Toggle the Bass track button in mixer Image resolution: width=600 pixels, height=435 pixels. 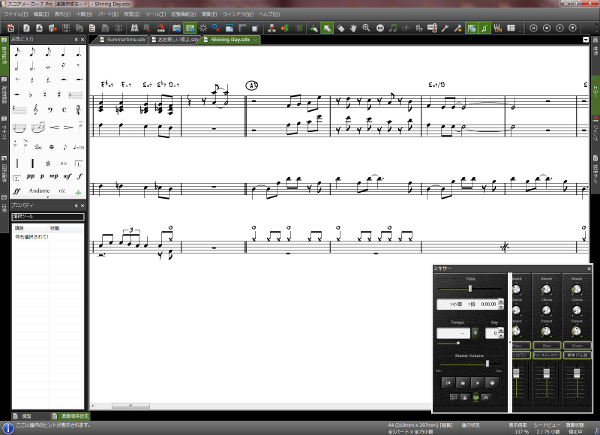(x=546, y=345)
